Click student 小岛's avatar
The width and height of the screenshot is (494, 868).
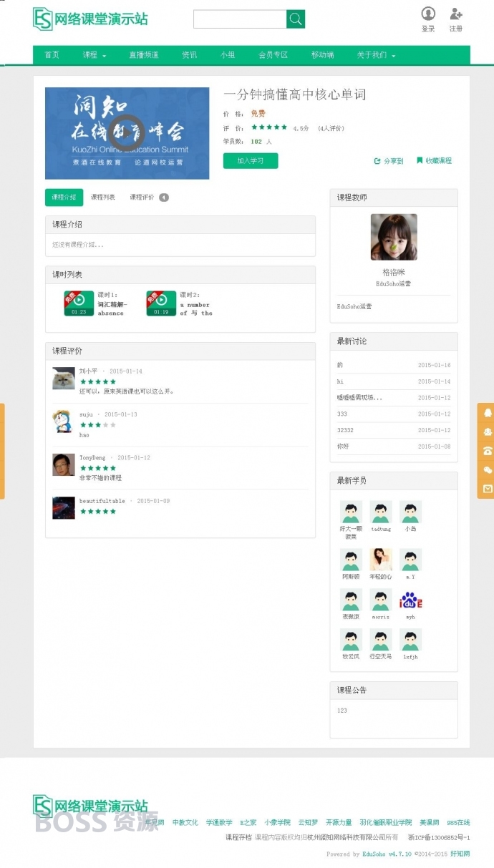[x=410, y=512]
